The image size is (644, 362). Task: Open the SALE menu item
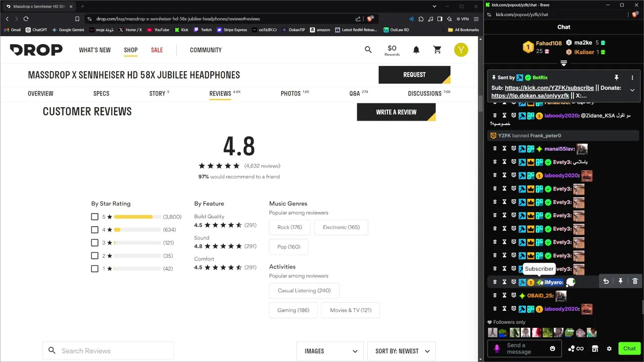click(x=157, y=50)
